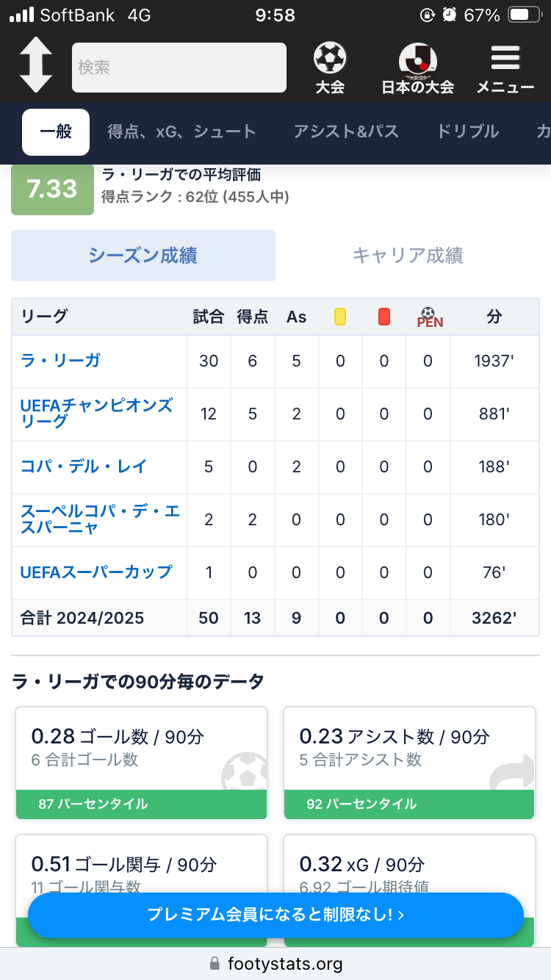The image size is (551, 980).
Task: Show キャリア成績 career stats
Action: click(x=408, y=256)
